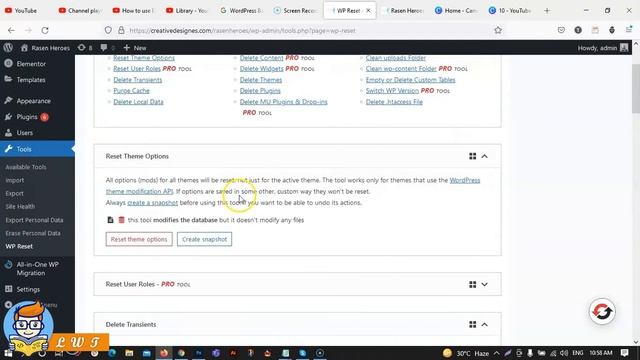
Task: Bookmark this page with star icon
Action: pos(498,30)
